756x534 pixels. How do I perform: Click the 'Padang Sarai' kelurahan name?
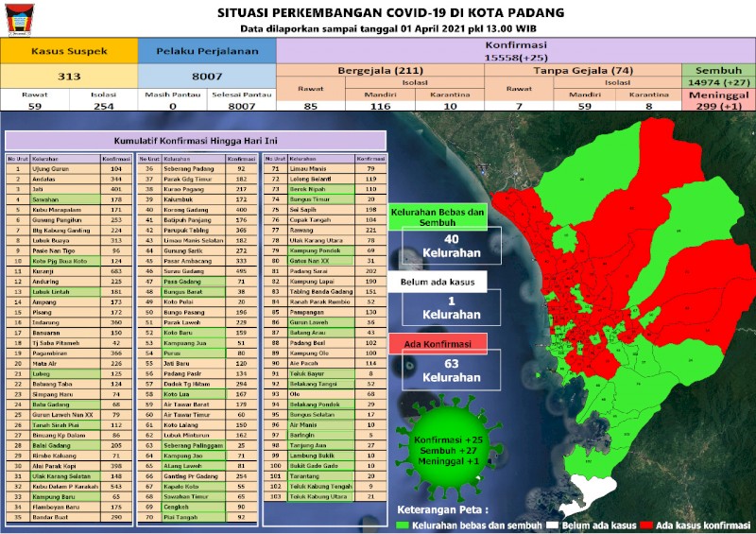click(308, 271)
